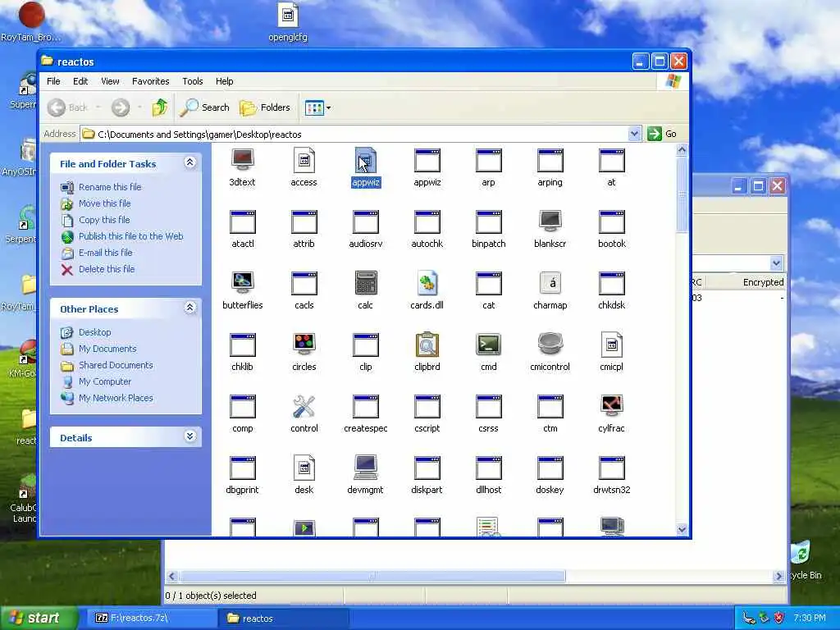The width and height of the screenshot is (840, 630).
Task: Click Move this file link
Action: point(104,203)
